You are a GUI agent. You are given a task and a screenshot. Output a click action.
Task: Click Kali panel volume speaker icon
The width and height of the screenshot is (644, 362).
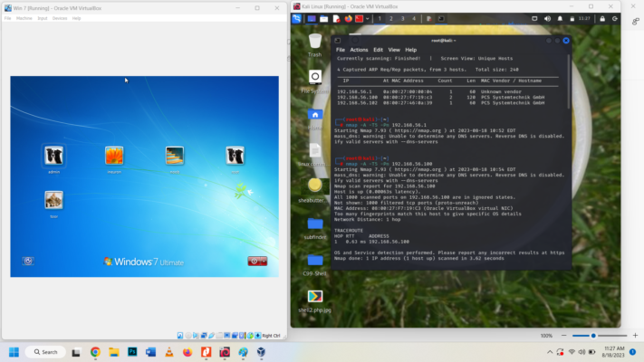tap(547, 18)
